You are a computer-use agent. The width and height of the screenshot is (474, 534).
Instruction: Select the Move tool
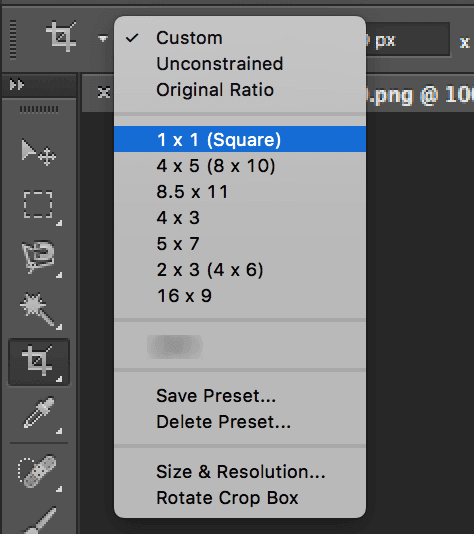[x=38, y=152]
